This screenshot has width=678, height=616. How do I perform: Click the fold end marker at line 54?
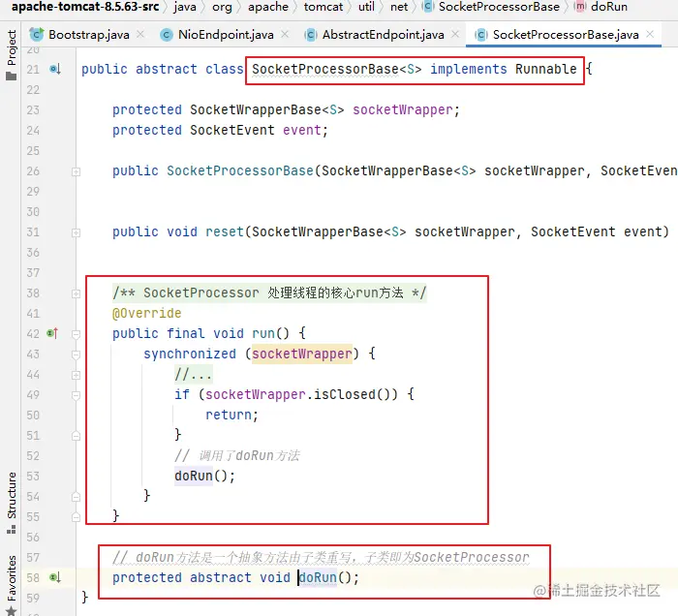click(x=76, y=497)
